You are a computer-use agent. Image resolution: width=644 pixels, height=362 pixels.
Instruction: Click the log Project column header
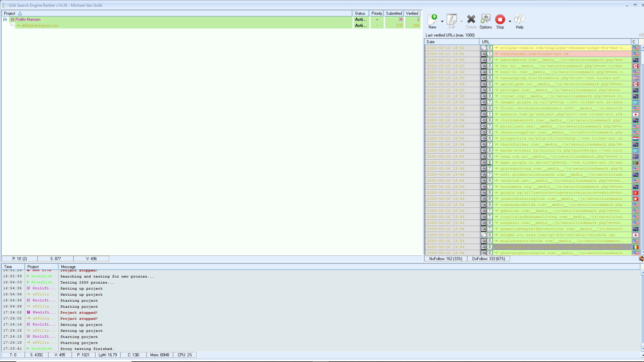click(42, 267)
